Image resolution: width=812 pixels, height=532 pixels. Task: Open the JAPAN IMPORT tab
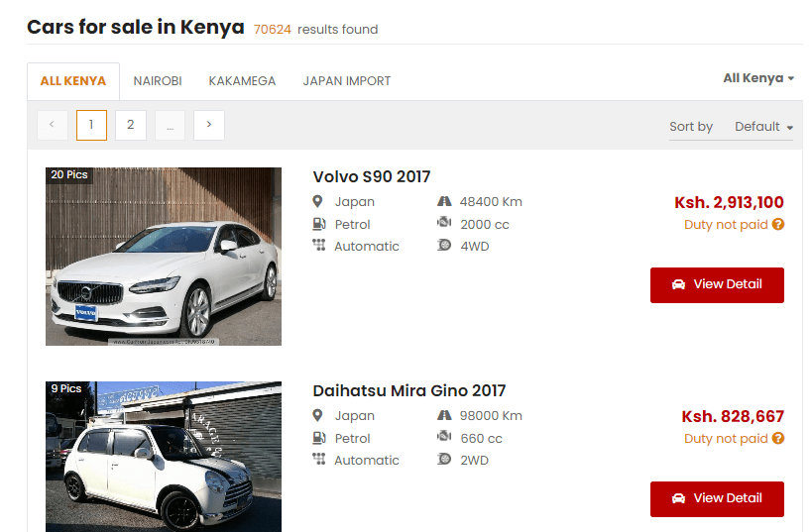click(346, 81)
